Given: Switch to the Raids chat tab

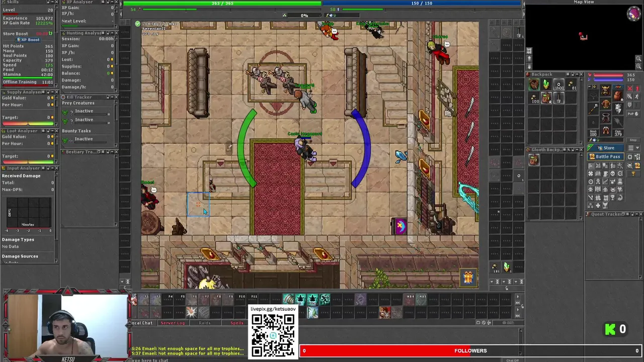Looking at the screenshot, I should pyautogui.click(x=205, y=323).
